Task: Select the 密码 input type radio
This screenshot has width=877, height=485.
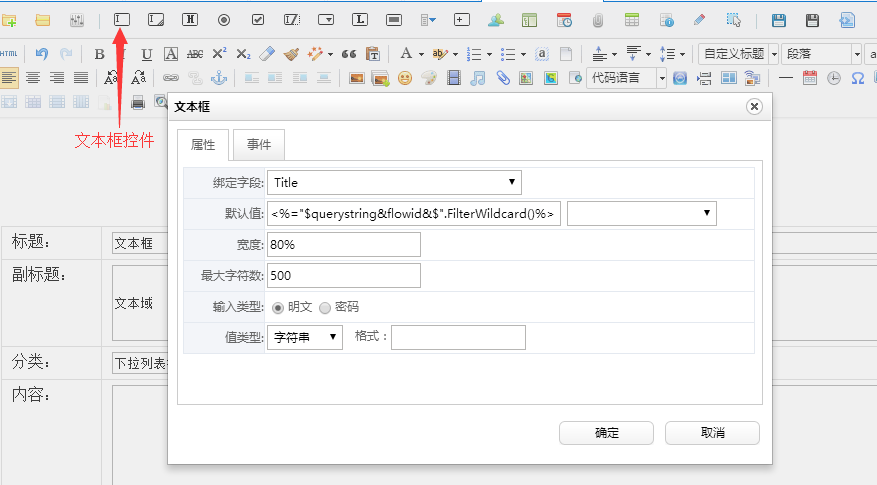Action: pos(325,308)
